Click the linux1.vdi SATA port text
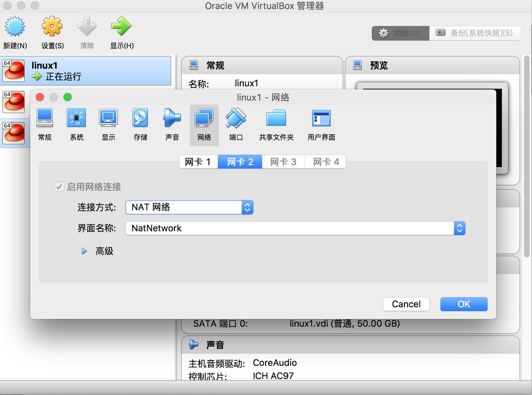Image resolution: width=532 pixels, height=395 pixels. (x=345, y=324)
